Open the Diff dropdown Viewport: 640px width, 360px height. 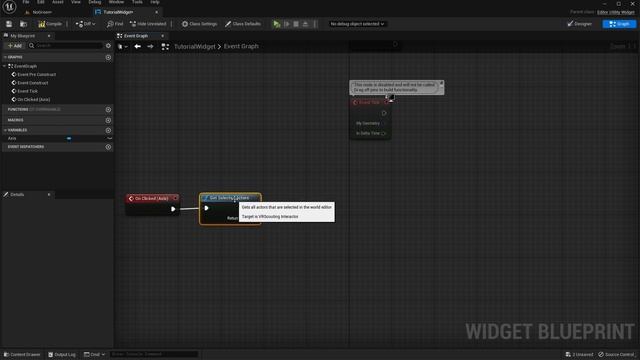coord(85,24)
